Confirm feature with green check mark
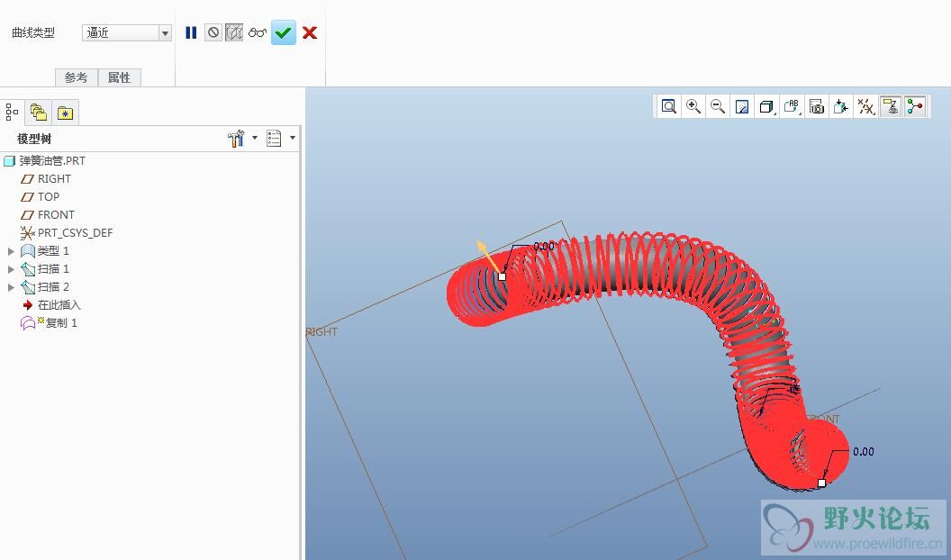The height and width of the screenshot is (560, 951). click(284, 32)
